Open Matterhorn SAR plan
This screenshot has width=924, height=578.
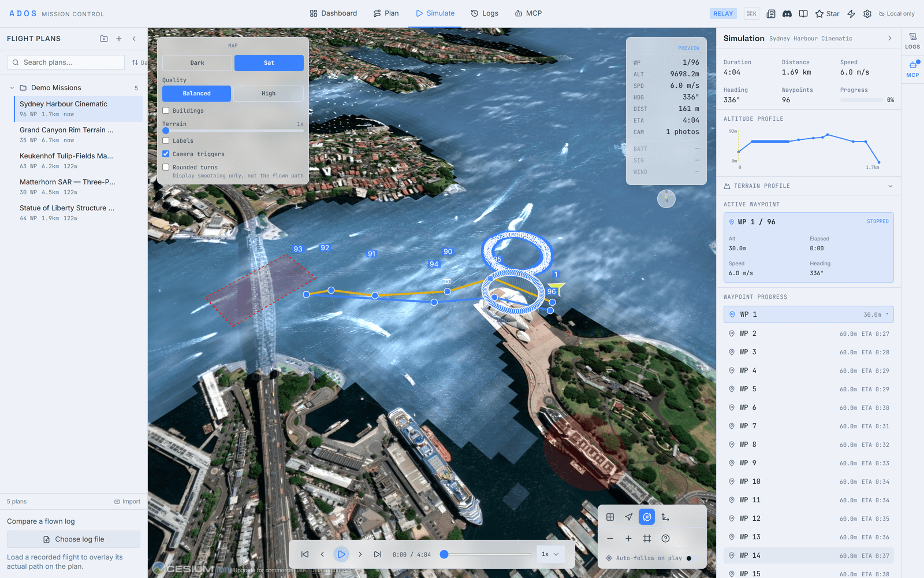point(78,187)
